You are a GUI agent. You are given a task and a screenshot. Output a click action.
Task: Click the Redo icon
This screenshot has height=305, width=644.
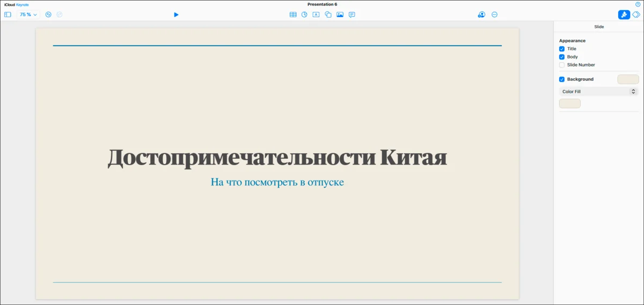(60, 14)
